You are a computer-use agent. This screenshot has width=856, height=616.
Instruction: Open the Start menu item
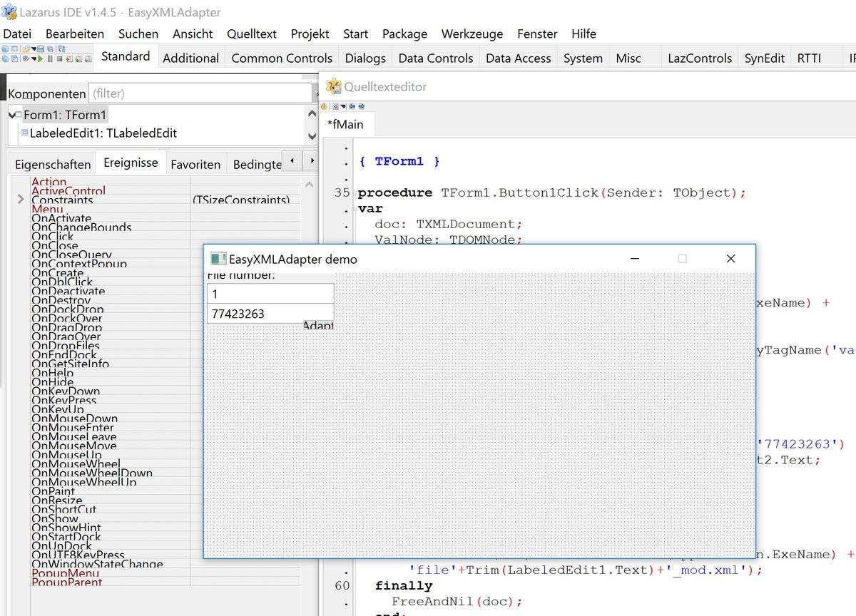[x=356, y=34]
